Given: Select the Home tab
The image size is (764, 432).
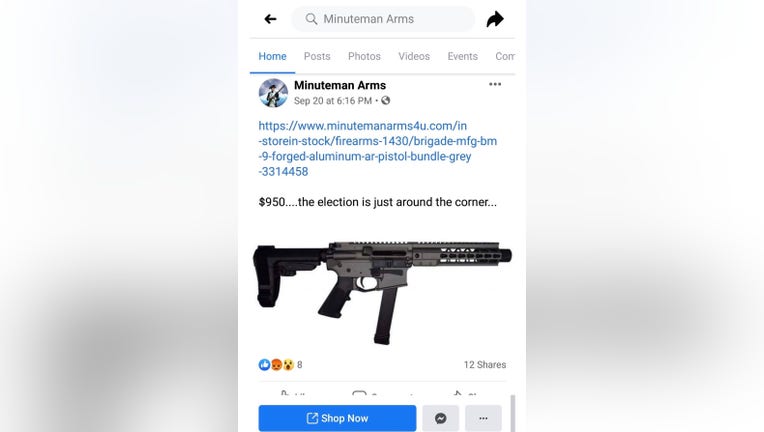Looking at the screenshot, I should pos(272,56).
